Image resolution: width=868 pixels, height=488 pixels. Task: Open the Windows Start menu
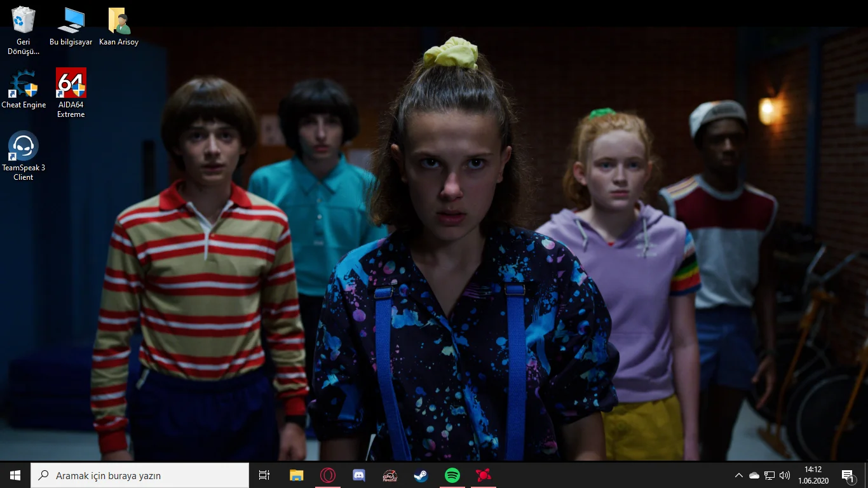[x=15, y=475]
